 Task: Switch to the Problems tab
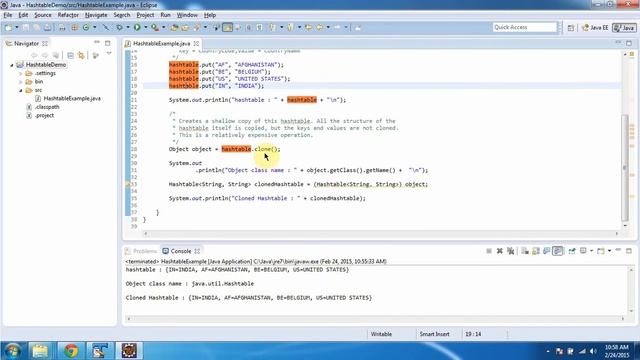tap(141, 251)
